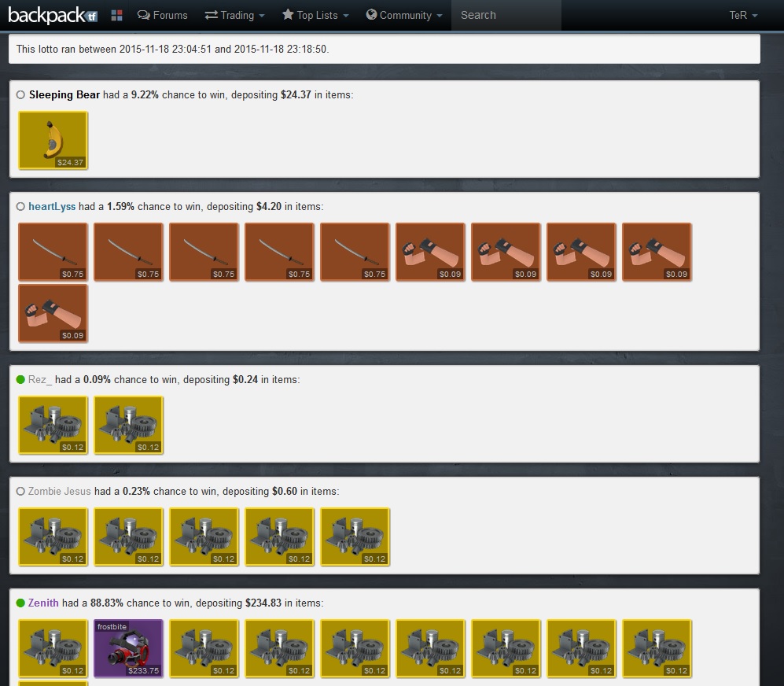
Task: Open the colored grid apps icon
Action: point(117,15)
